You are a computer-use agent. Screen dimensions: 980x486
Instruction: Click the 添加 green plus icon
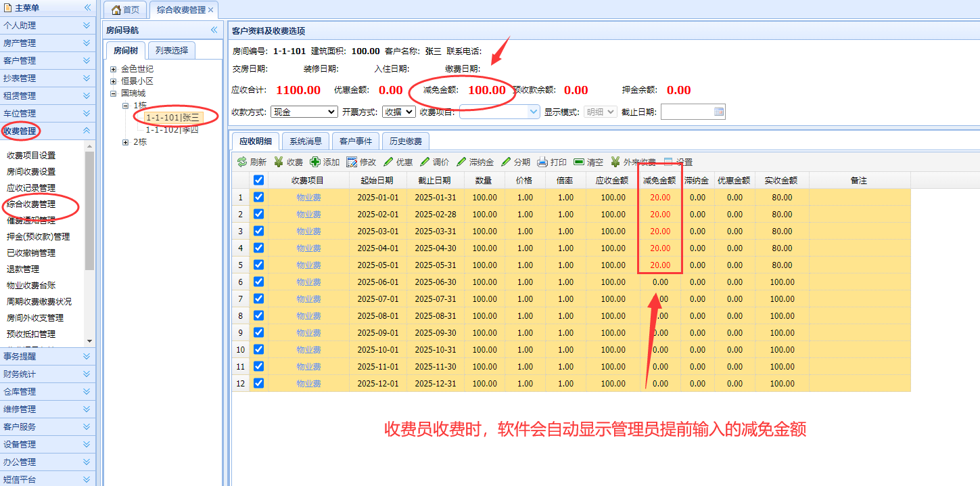[315, 162]
